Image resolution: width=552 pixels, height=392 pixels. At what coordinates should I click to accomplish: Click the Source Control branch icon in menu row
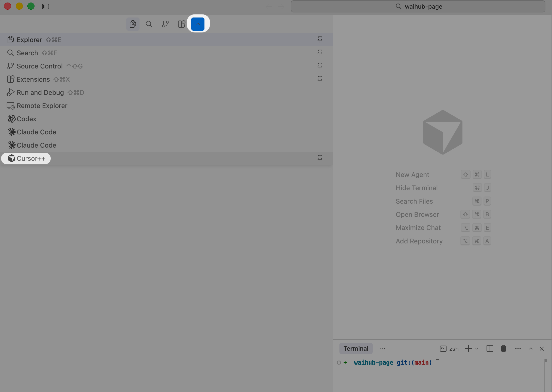pyautogui.click(x=10, y=66)
